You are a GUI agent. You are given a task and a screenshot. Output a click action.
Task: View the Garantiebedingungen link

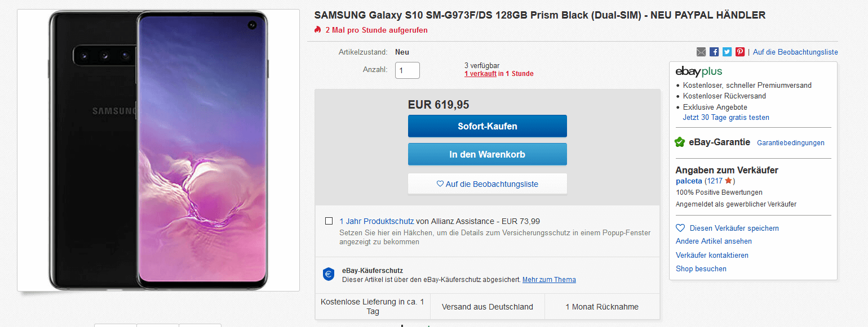[x=790, y=142]
